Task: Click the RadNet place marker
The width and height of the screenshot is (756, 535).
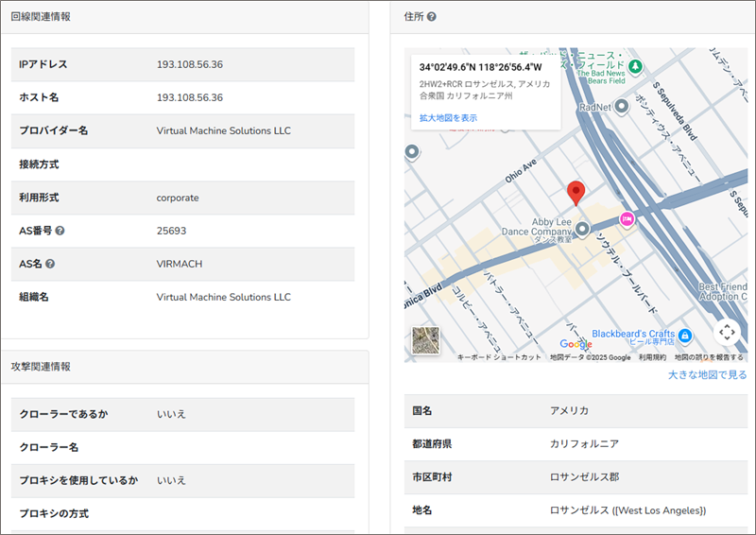Action: 621,107
